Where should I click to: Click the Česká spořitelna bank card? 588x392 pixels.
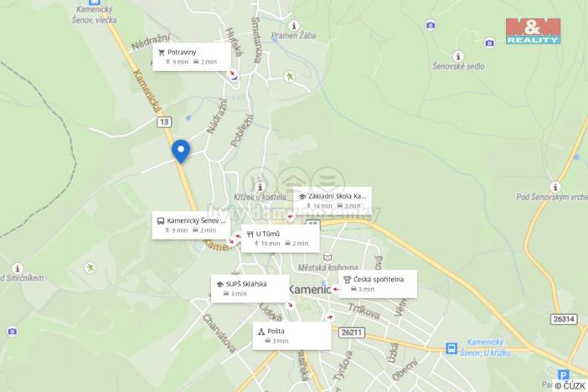pos(378,284)
